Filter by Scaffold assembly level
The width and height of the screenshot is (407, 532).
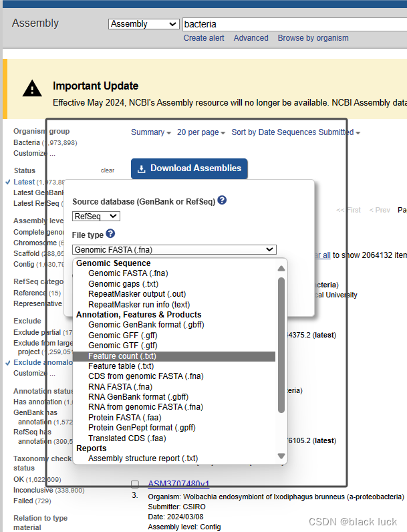pyautogui.click(x=27, y=253)
